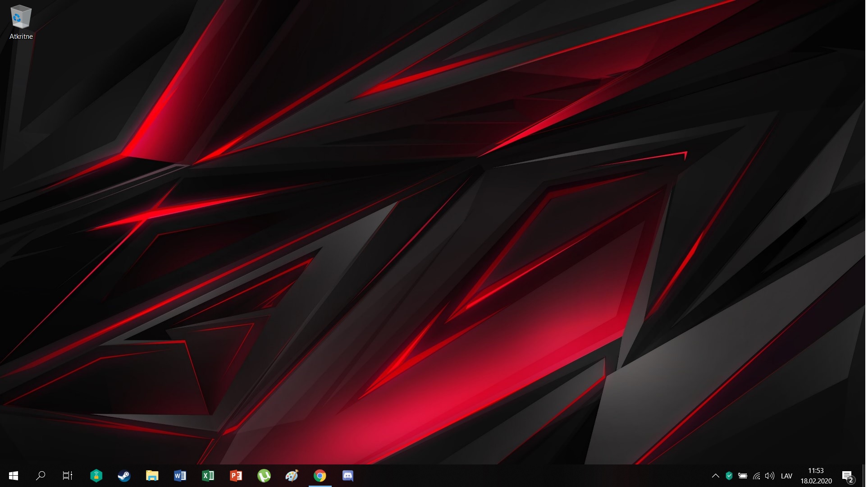Launch Microsoft Excel from taskbar
Screen dimensions: 868x487
point(208,476)
